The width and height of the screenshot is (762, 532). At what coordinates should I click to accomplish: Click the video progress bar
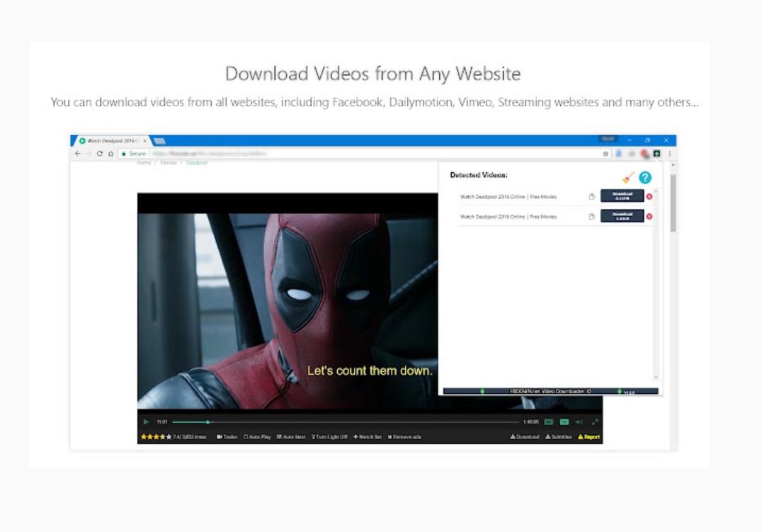tap(346, 422)
